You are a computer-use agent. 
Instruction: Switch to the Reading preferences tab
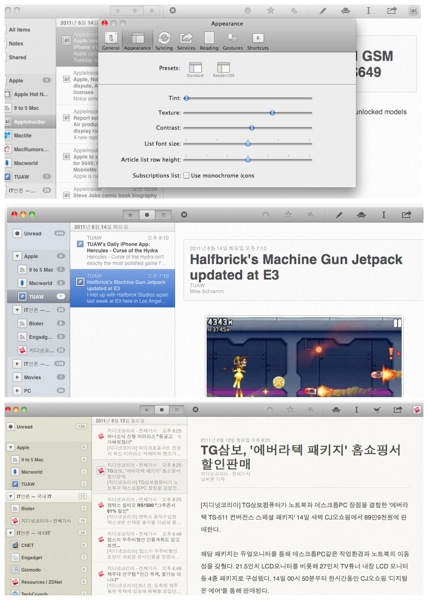(x=209, y=41)
